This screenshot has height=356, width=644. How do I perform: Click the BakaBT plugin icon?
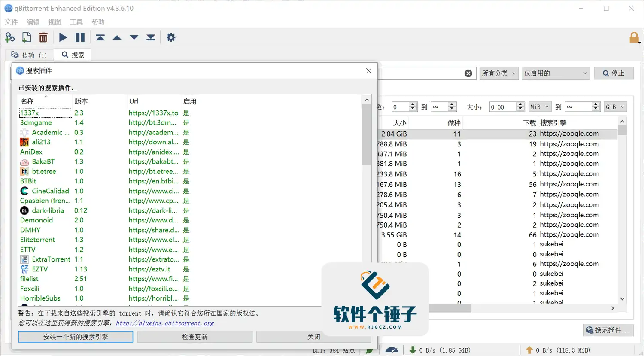pos(24,162)
